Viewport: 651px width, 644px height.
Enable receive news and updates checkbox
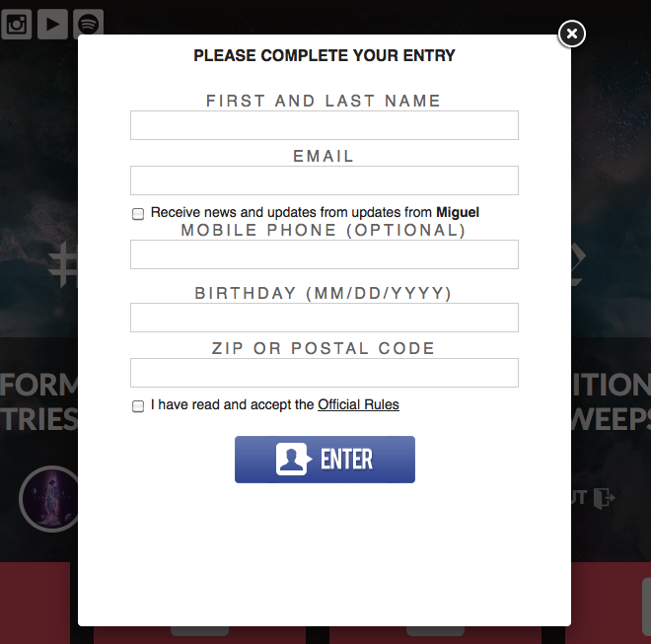coord(138,214)
